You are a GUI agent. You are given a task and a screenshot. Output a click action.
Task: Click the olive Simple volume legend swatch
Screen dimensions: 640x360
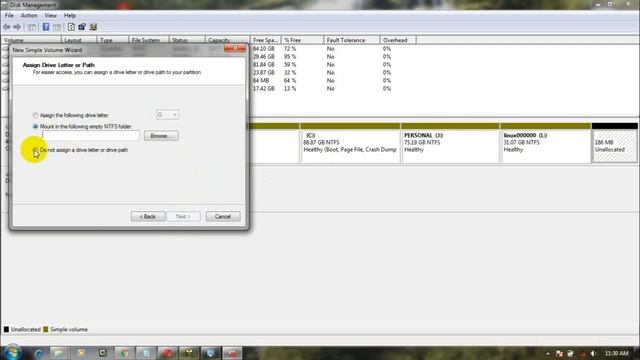46,329
